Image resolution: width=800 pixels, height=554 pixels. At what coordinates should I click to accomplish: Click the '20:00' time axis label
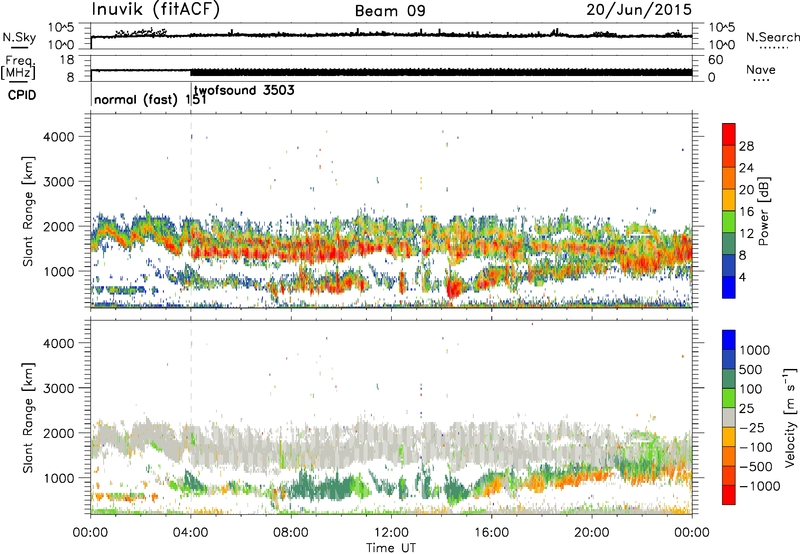[x=592, y=533]
